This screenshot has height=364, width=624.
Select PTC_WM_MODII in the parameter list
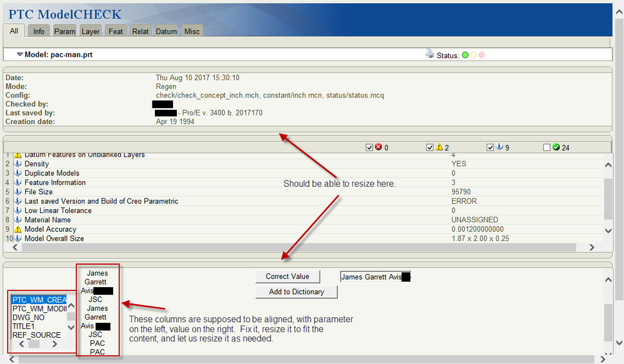coord(39,308)
